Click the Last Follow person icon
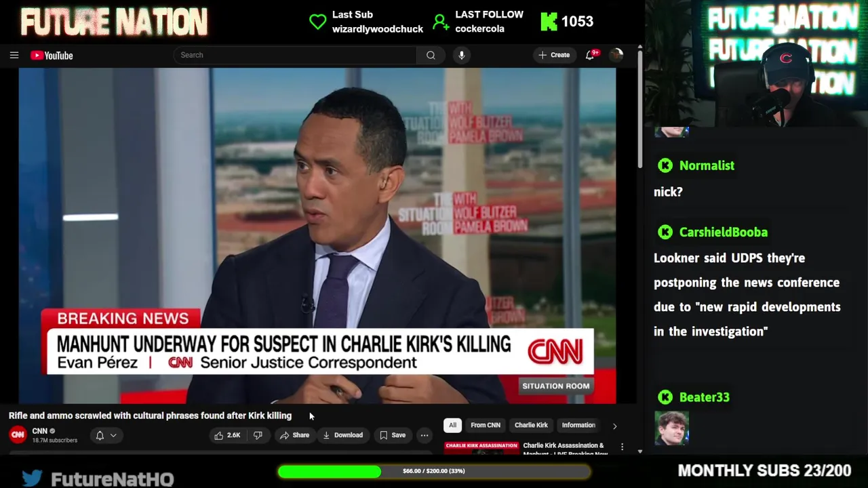The height and width of the screenshot is (488, 868). pyautogui.click(x=441, y=22)
